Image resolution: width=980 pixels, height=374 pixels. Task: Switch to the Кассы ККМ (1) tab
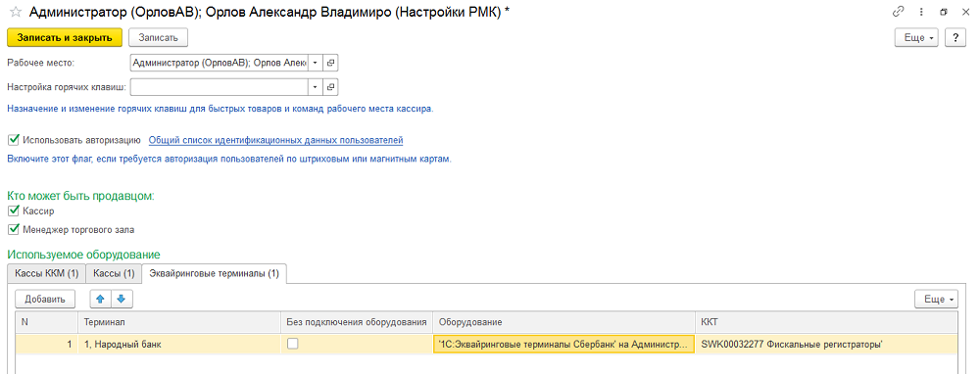pyautogui.click(x=46, y=273)
